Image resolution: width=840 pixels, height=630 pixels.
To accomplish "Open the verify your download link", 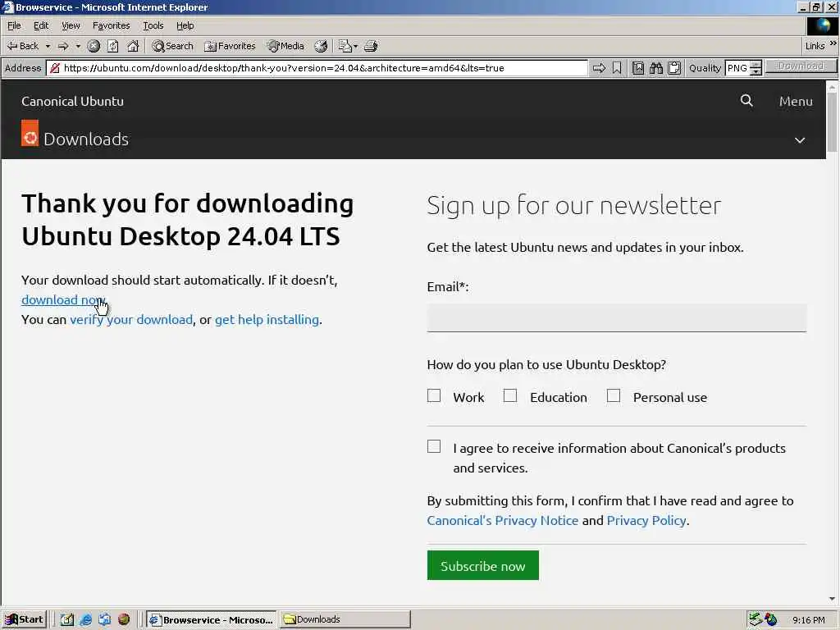I will [x=131, y=320].
